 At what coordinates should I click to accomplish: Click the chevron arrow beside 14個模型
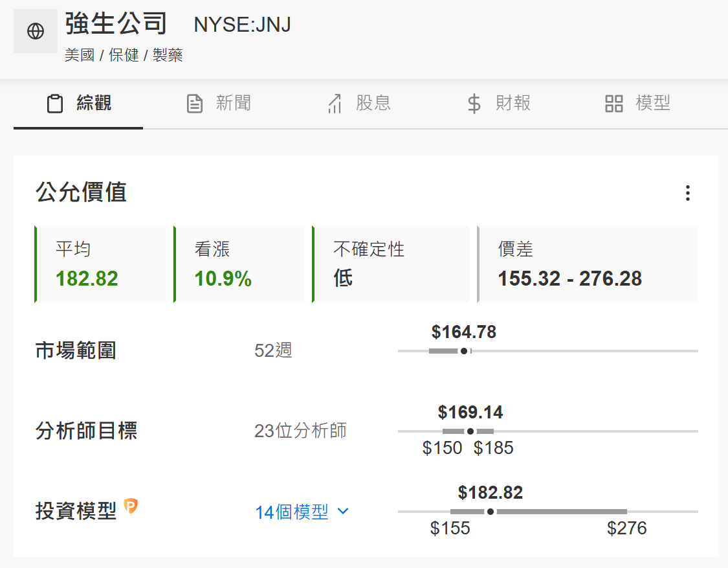[x=343, y=511]
